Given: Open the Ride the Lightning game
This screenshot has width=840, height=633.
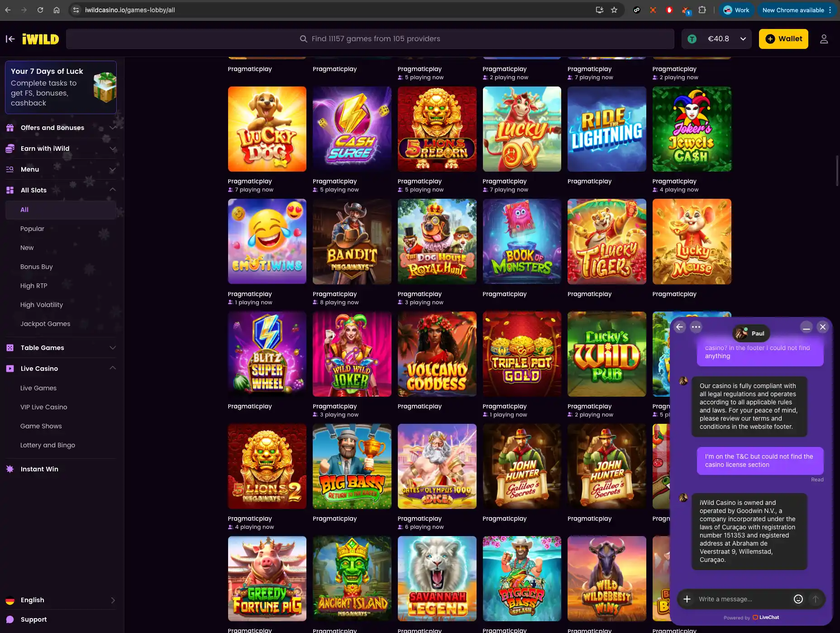Looking at the screenshot, I should 607,129.
